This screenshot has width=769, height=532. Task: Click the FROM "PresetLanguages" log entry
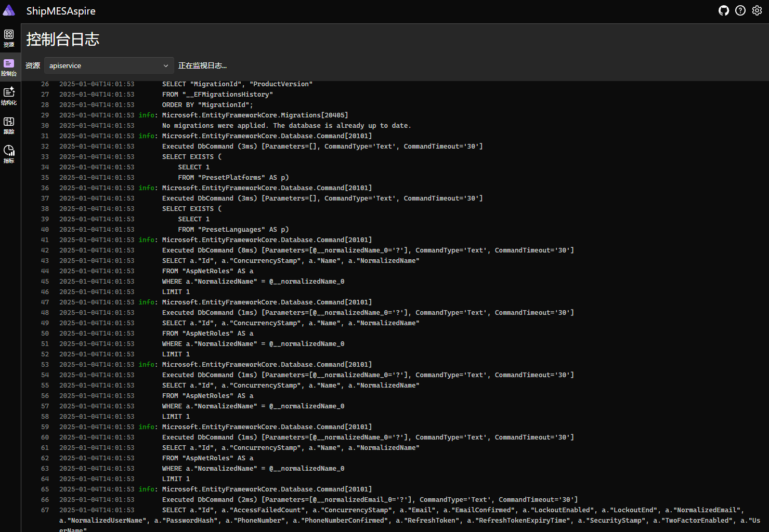pos(233,230)
